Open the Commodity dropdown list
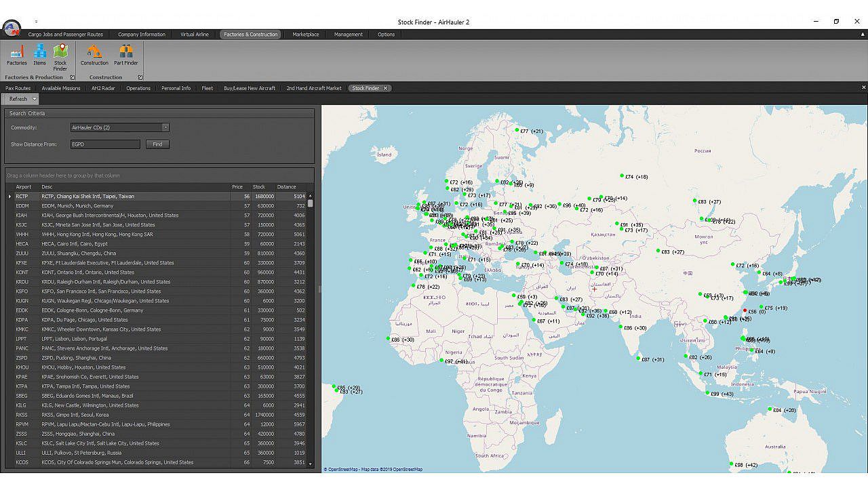The width and height of the screenshot is (868, 488). click(165, 127)
